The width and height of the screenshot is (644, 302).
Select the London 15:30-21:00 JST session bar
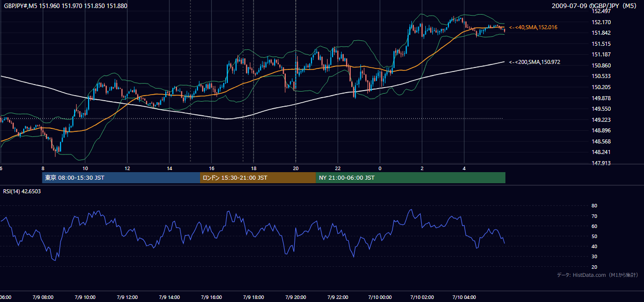pos(257,178)
